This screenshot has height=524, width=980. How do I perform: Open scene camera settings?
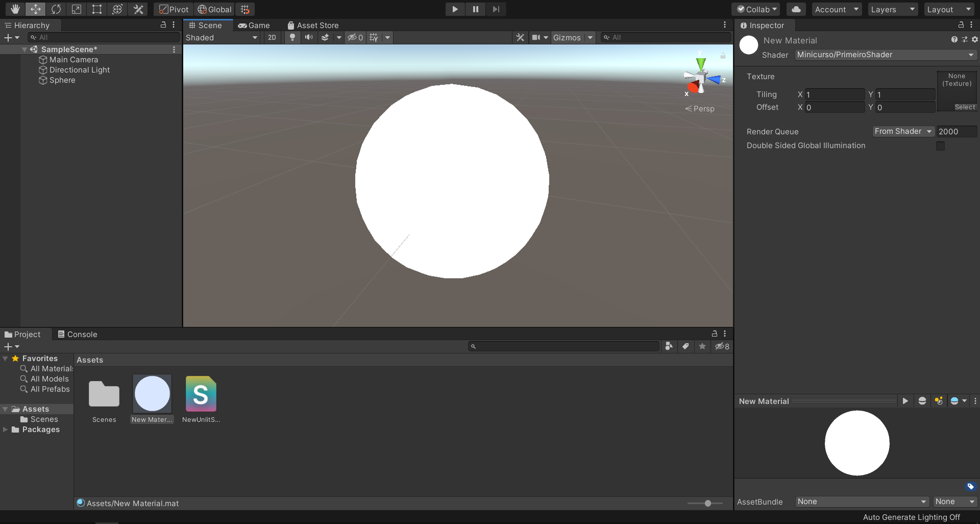pyautogui.click(x=536, y=37)
